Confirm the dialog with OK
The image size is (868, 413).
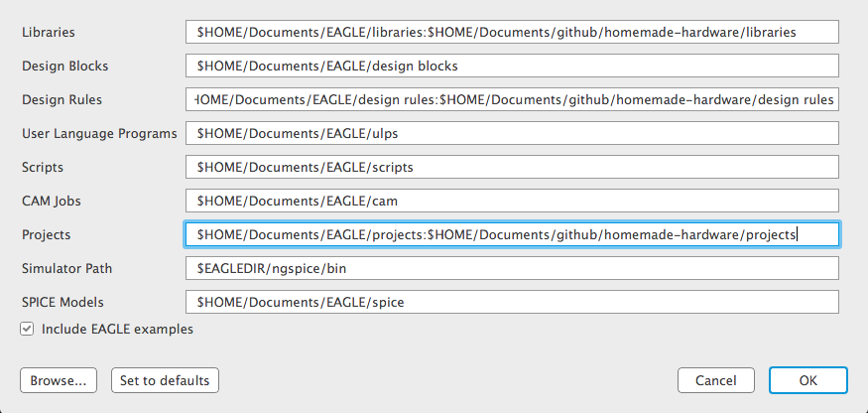tap(807, 381)
